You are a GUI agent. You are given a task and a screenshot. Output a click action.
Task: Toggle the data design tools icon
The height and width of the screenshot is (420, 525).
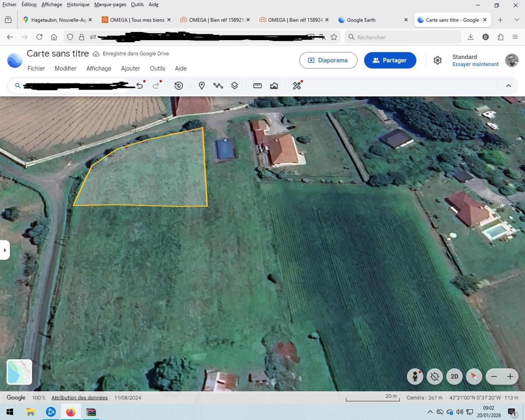[297, 86]
